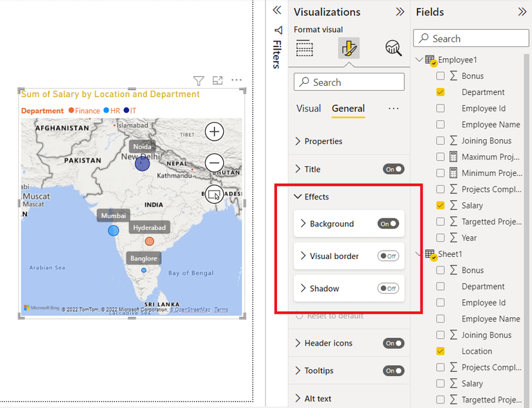This screenshot has width=532, height=408.
Task: Click Maximum Proj... calculator measure icon
Action: [x=453, y=157]
